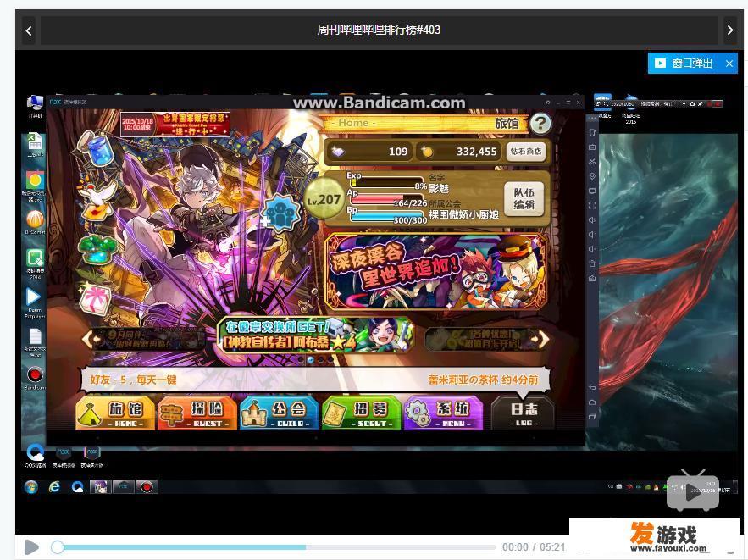Image resolution: width=748 pixels, height=560 pixels.
Task: Select the 公会 Guild tab
Action: pyautogui.click(x=279, y=413)
